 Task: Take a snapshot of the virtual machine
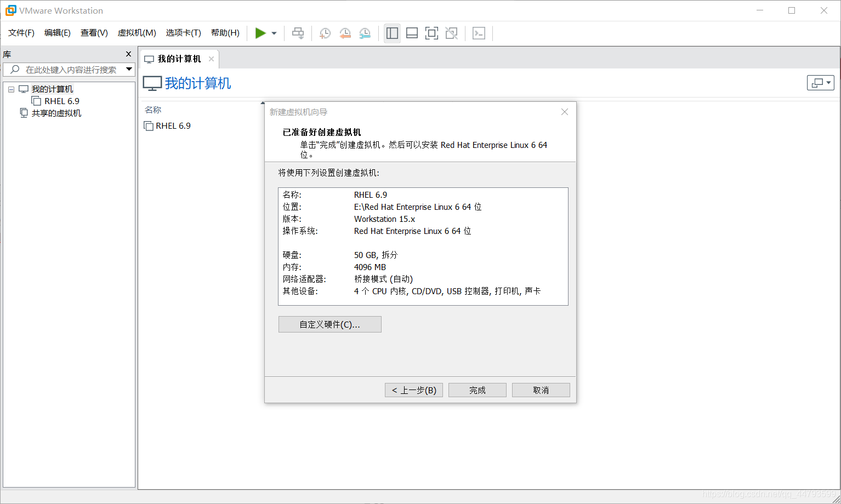(x=325, y=33)
